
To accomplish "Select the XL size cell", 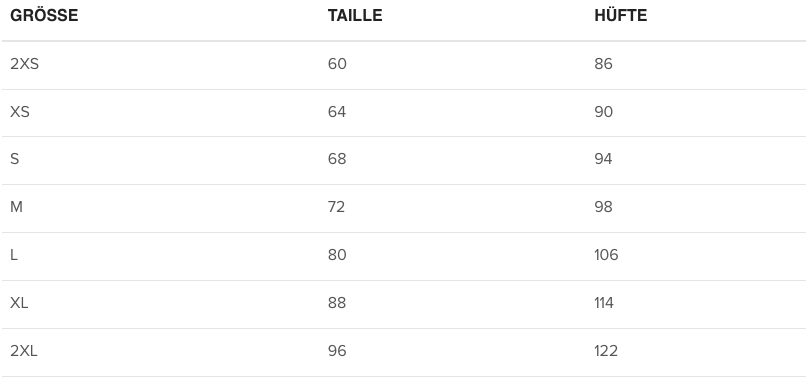I will coord(19,303).
